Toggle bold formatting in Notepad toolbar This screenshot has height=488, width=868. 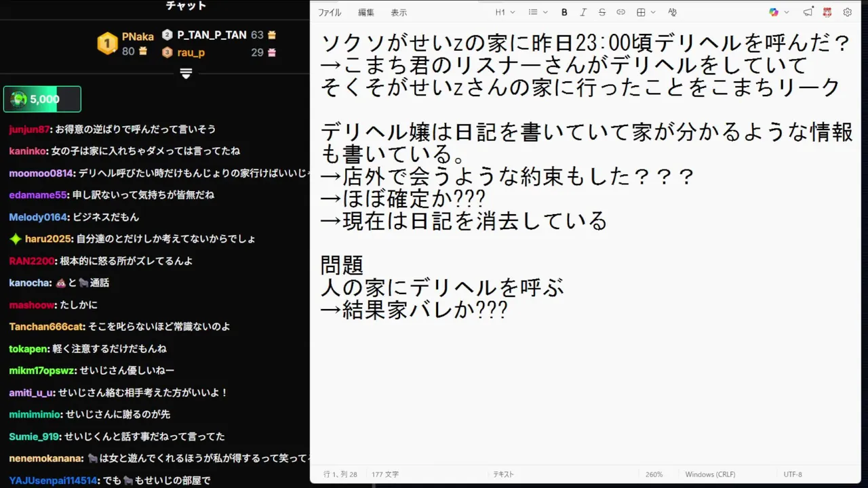click(x=564, y=12)
